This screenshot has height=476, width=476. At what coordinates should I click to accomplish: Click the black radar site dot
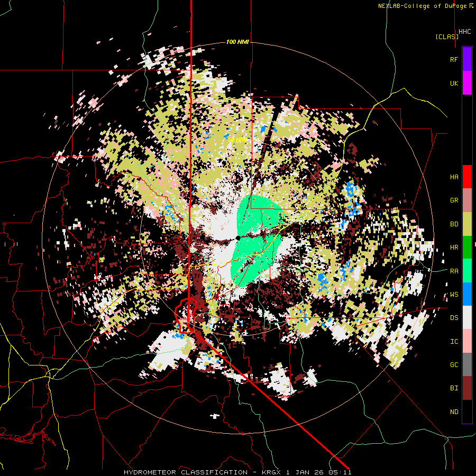click(238, 237)
